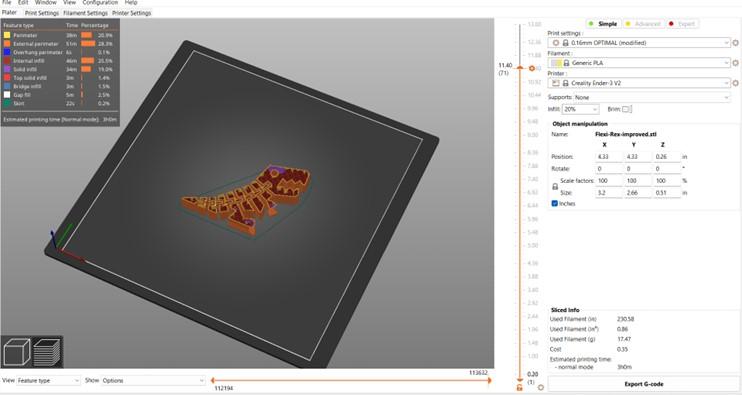This screenshot has height=395, width=742.
Task: Switch to the Plater tab
Action: click(x=9, y=13)
